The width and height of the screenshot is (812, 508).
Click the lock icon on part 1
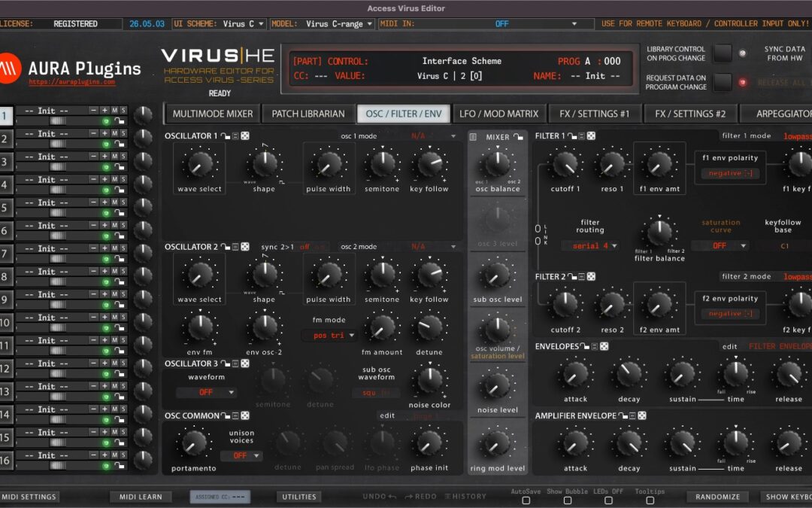(119, 120)
